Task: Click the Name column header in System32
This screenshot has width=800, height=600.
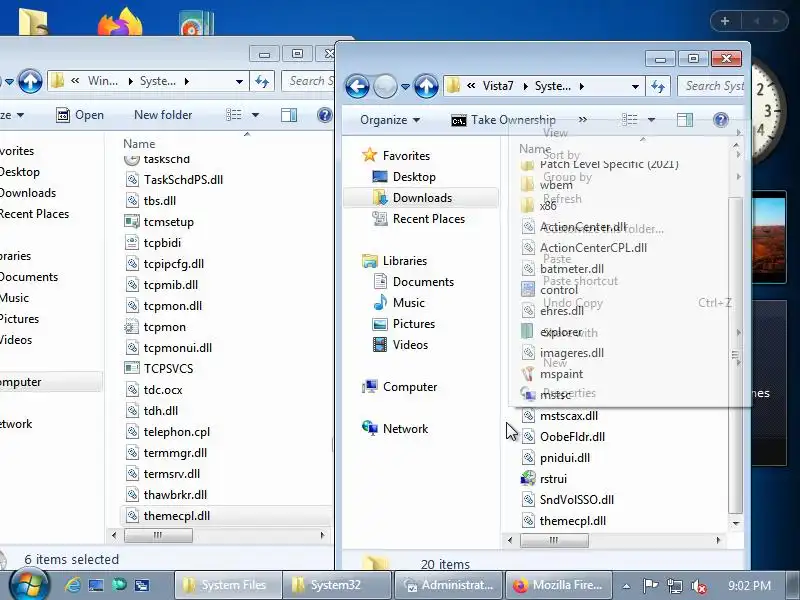Action: (x=139, y=144)
